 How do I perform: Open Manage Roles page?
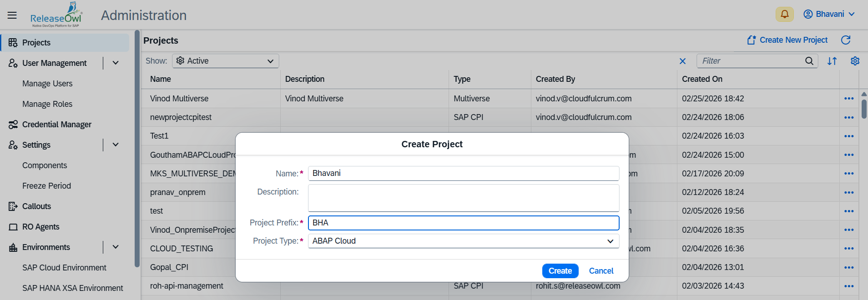point(47,104)
